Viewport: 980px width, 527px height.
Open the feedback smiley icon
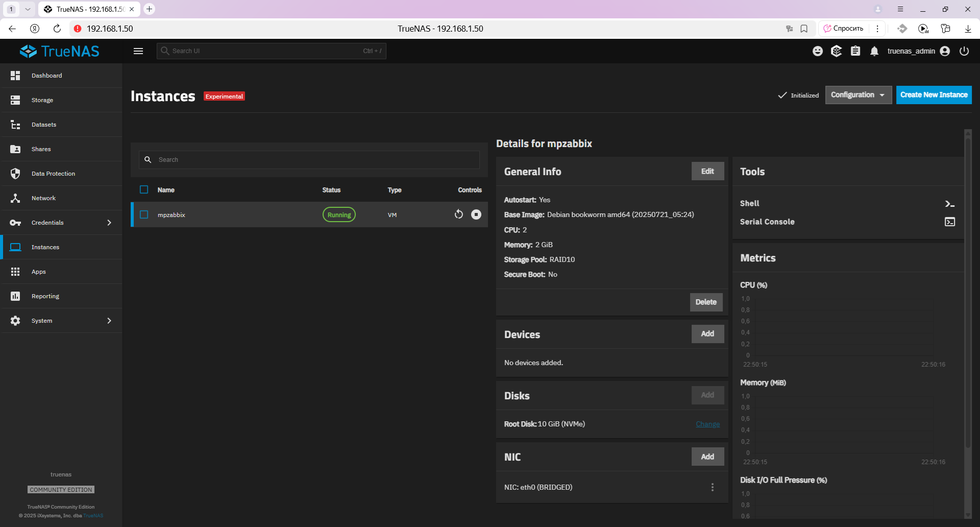coord(818,51)
